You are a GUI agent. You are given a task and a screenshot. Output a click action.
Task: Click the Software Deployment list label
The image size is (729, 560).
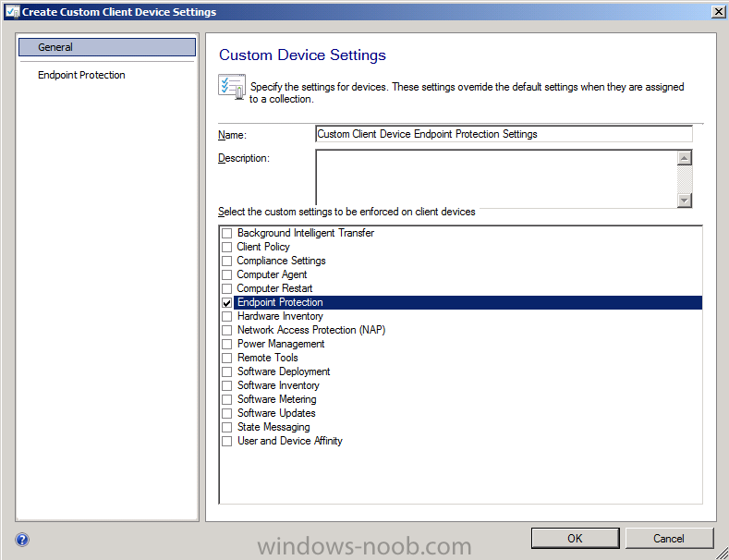(284, 371)
